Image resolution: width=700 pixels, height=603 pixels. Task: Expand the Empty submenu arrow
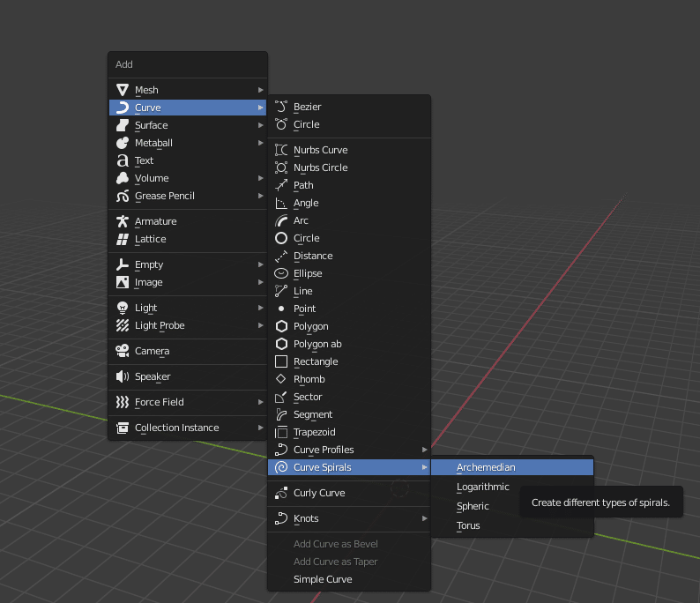point(261,264)
